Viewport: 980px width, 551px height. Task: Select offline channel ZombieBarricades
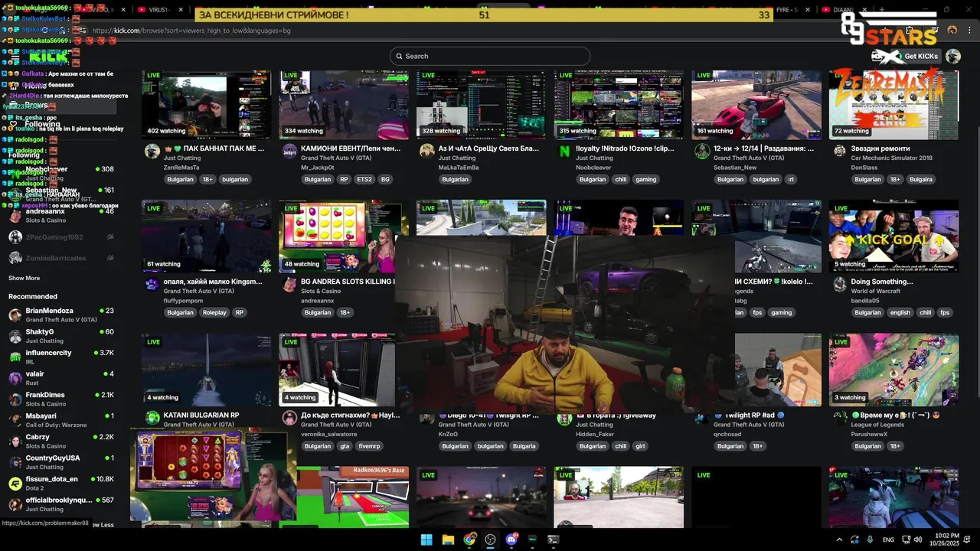tap(61, 258)
